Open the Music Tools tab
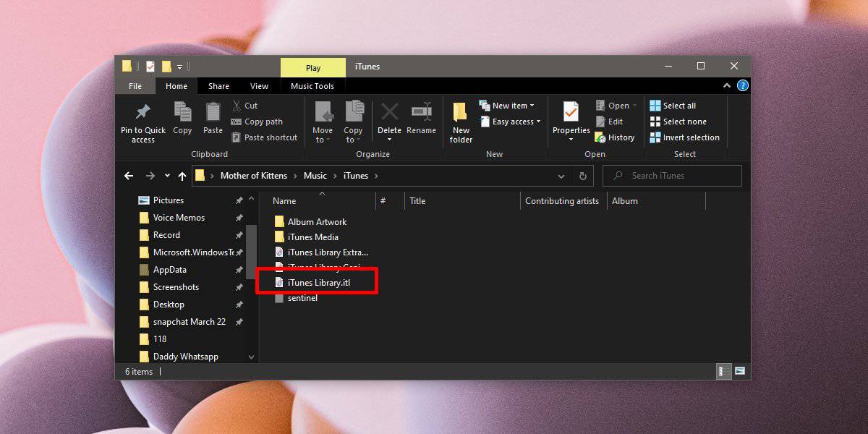 (x=312, y=86)
